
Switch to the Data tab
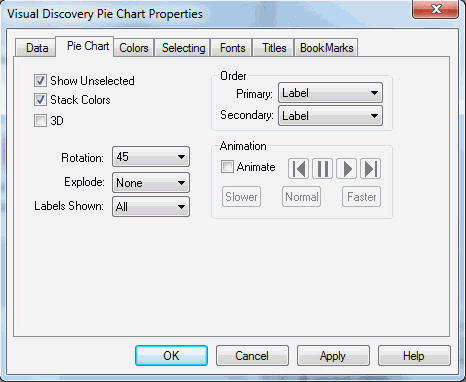[x=36, y=48]
